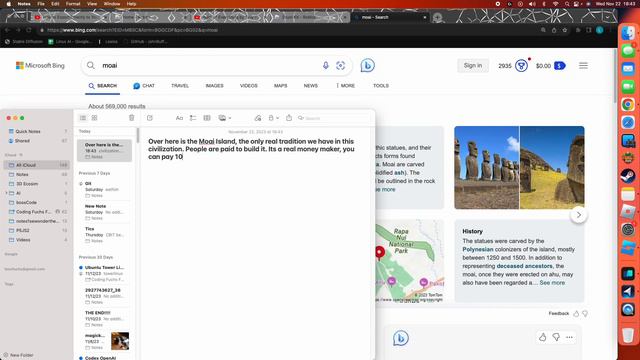Select the Videos folder in sidebar
This screenshot has width=640, height=360.
tap(37, 240)
